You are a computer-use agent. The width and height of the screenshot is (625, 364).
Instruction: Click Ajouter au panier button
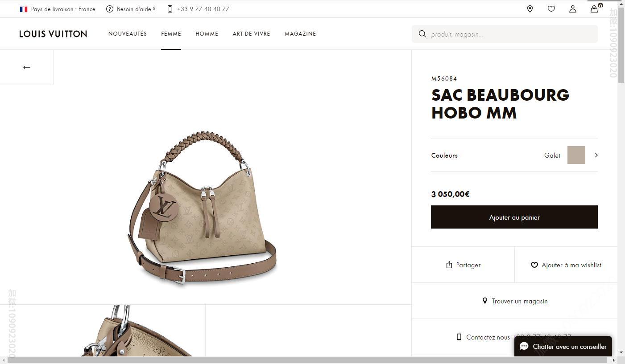tap(514, 217)
